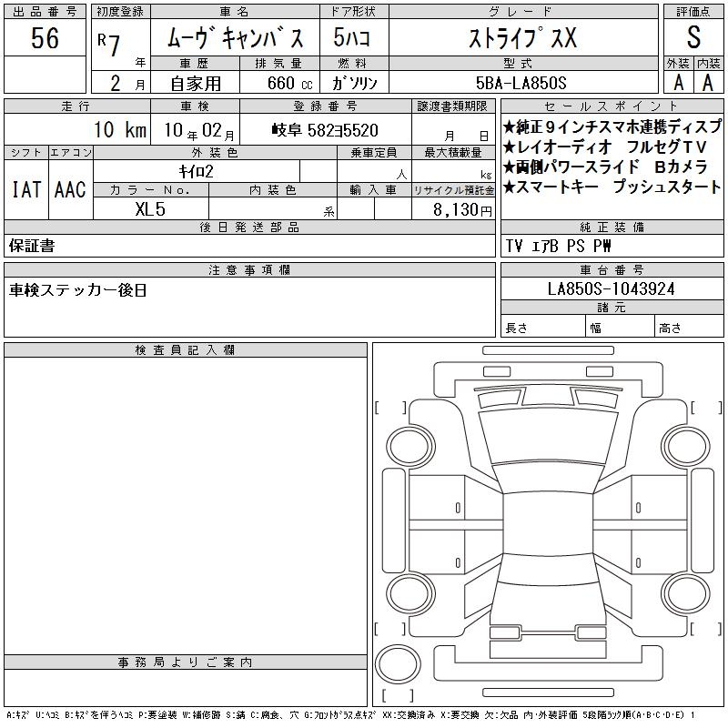Select the car name ムーヴキャンバス
This screenshot has height=728, width=728.
(x=235, y=37)
